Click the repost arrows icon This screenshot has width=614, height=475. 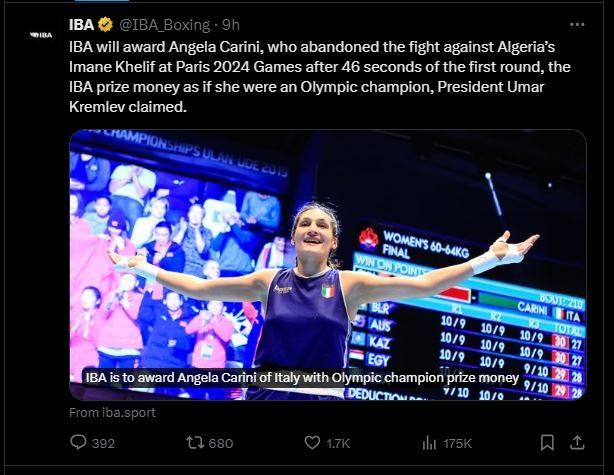194,442
